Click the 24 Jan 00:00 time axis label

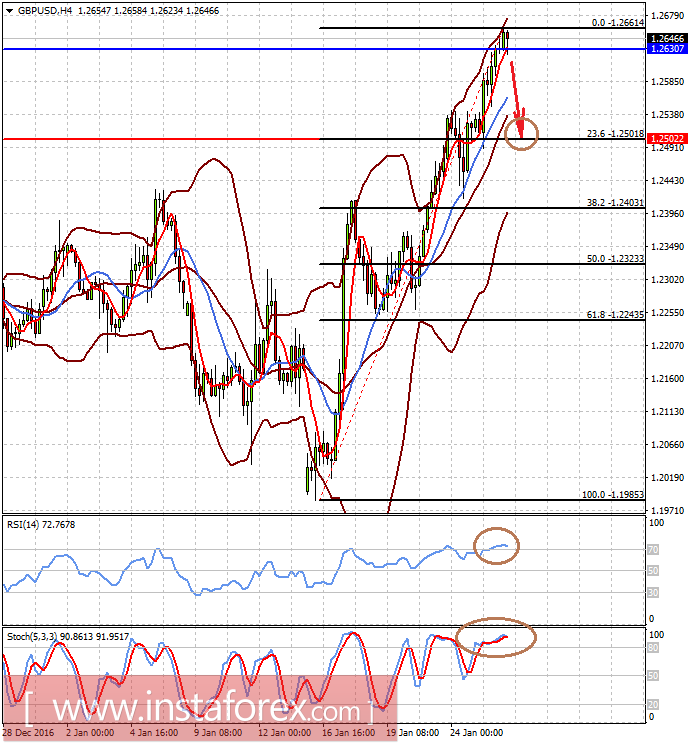click(x=476, y=733)
